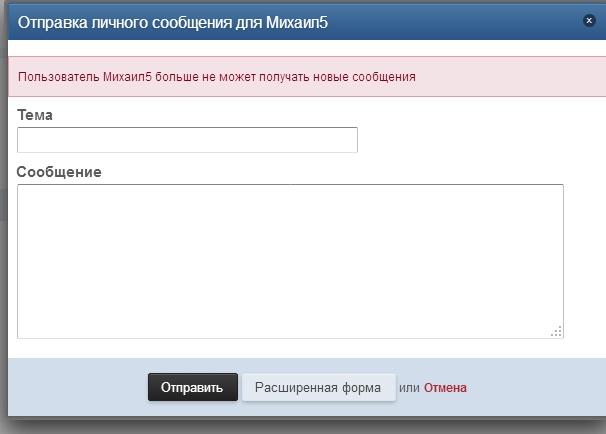606x434 pixels.
Task: Click the Тема field label
Action: click(x=35, y=115)
